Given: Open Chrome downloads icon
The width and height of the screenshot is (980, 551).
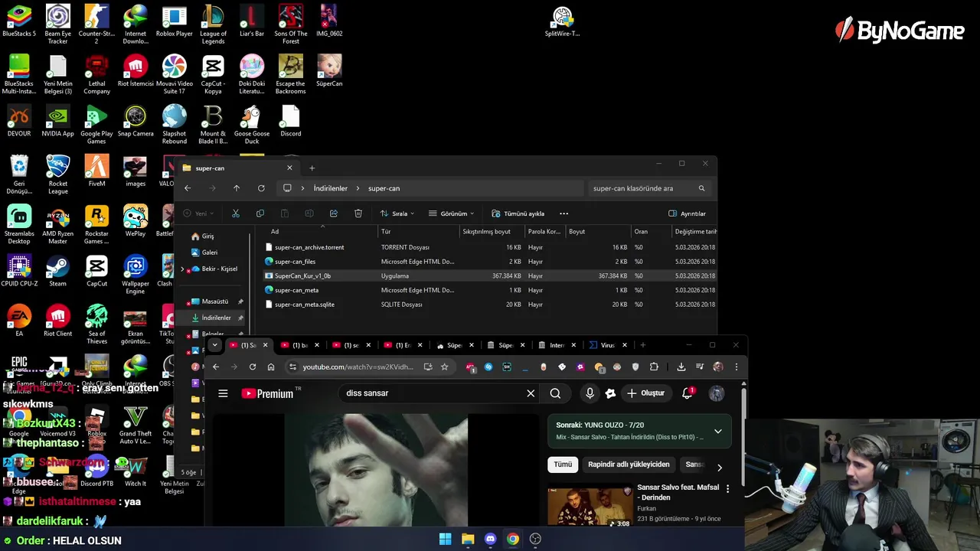Looking at the screenshot, I should tap(681, 367).
